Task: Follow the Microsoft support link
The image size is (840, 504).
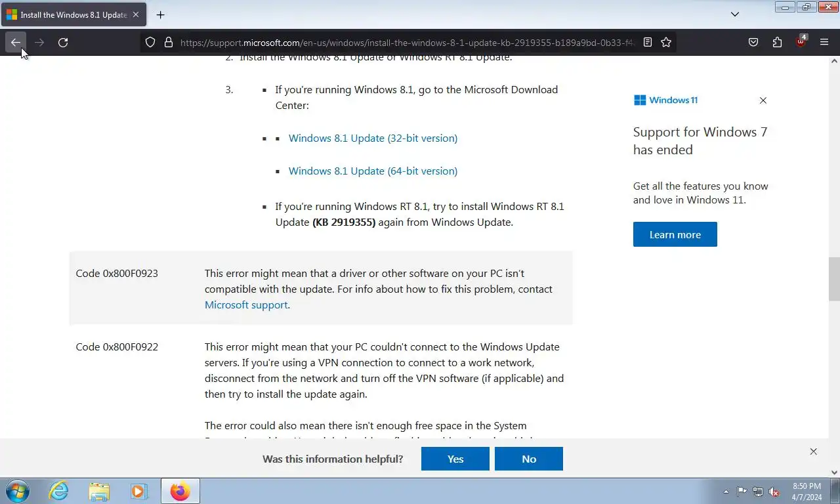Action: 246,304
